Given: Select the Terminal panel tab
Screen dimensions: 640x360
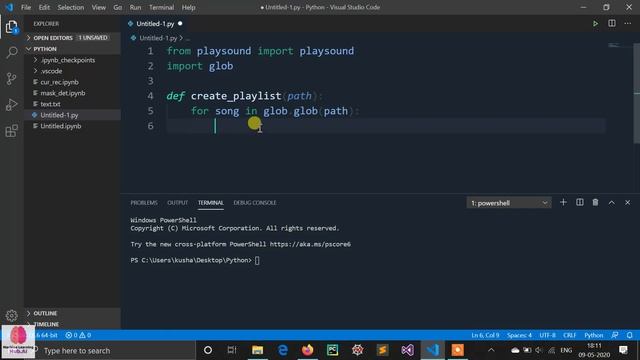Looking at the screenshot, I should tap(211, 203).
